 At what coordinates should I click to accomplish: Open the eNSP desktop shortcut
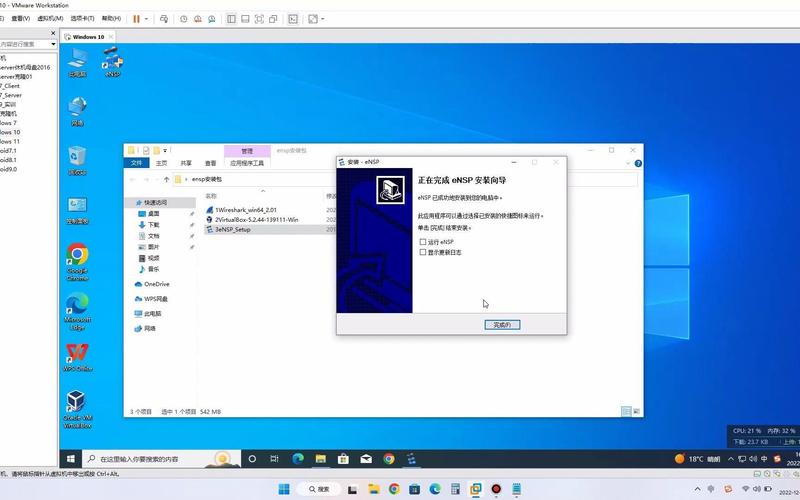(112, 62)
